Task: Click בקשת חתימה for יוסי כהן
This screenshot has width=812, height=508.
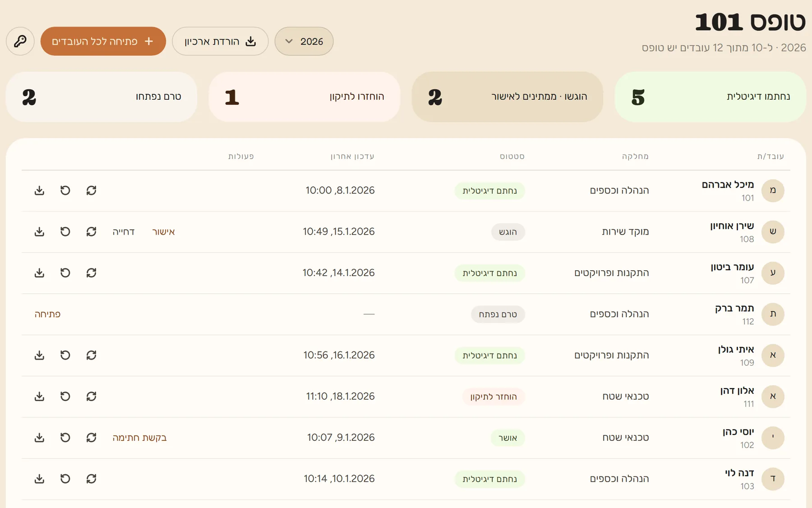Action: click(139, 438)
